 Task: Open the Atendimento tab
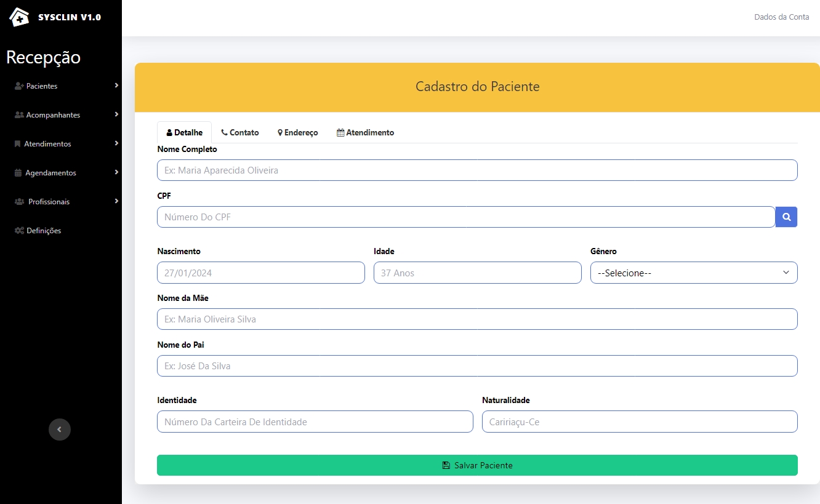point(365,132)
